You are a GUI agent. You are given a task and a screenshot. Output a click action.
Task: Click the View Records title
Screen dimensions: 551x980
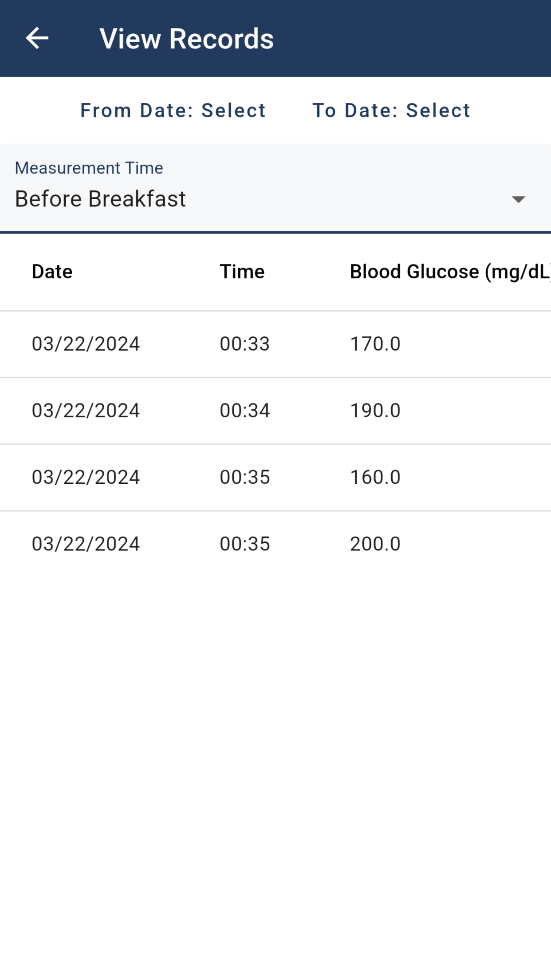(186, 39)
